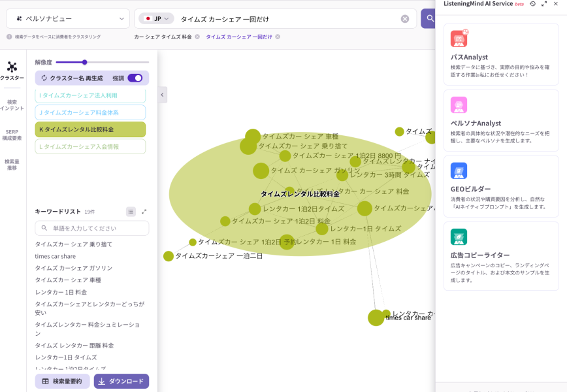Switch to the 検索インテント tab
Image resolution: width=567 pixels, height=392 pixels.
tap(12, 105)
